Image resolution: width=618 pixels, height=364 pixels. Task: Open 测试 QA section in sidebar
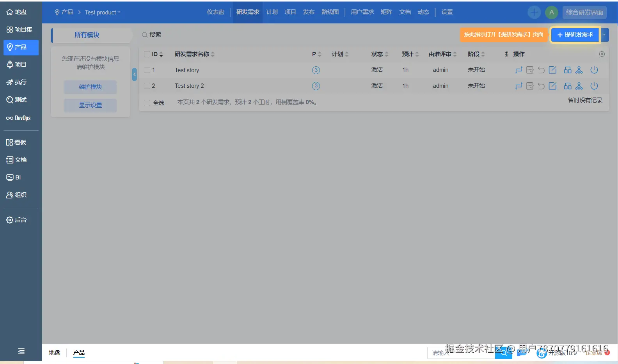(17, 100)
